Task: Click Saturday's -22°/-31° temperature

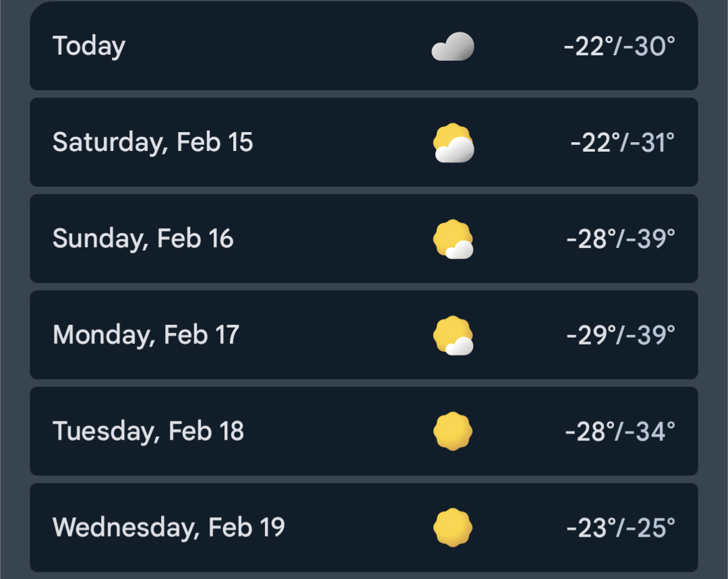Action: [622, 143]
